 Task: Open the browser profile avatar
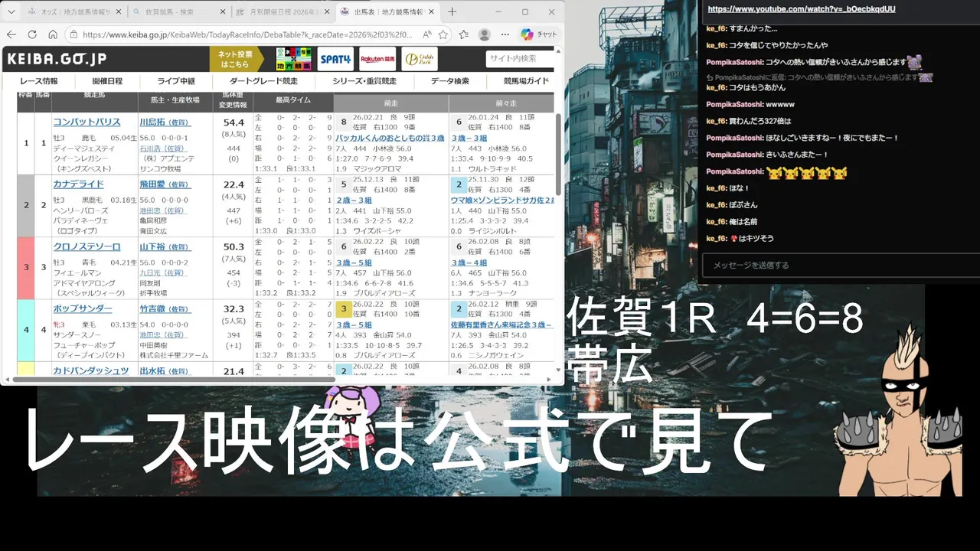pyautogui.click(x=485, y=34)
